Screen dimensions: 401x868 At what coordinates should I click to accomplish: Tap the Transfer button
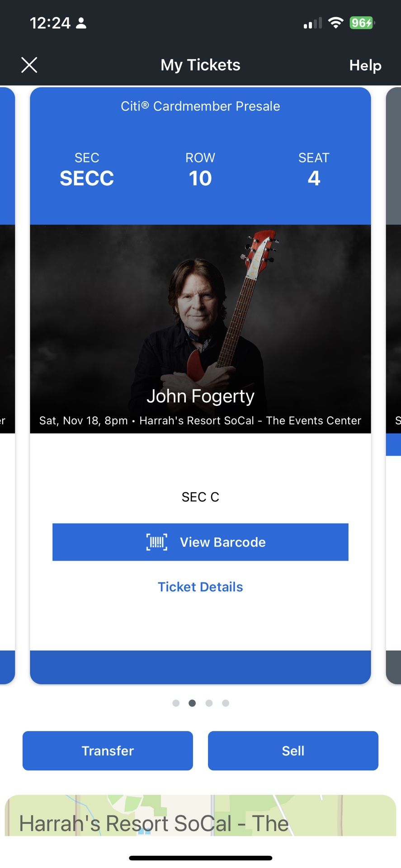pyautogui.click(x=108, y=750)
